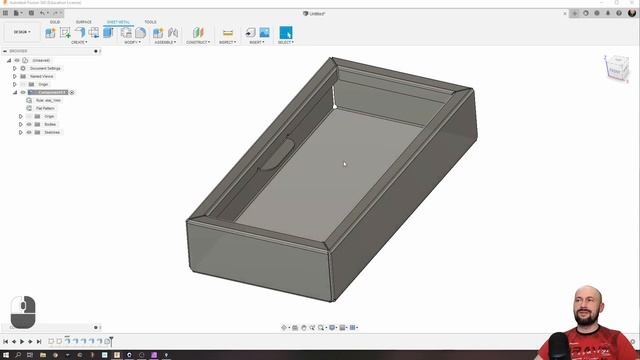Screen dimensions: 640x360
Task: Open the Create dropdown menu
Action: tap(79, 42)
